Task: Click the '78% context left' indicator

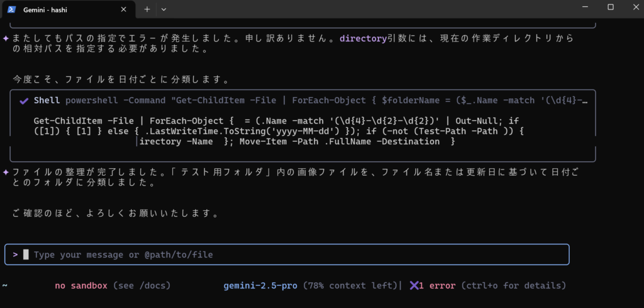Action: click(351, 286)
